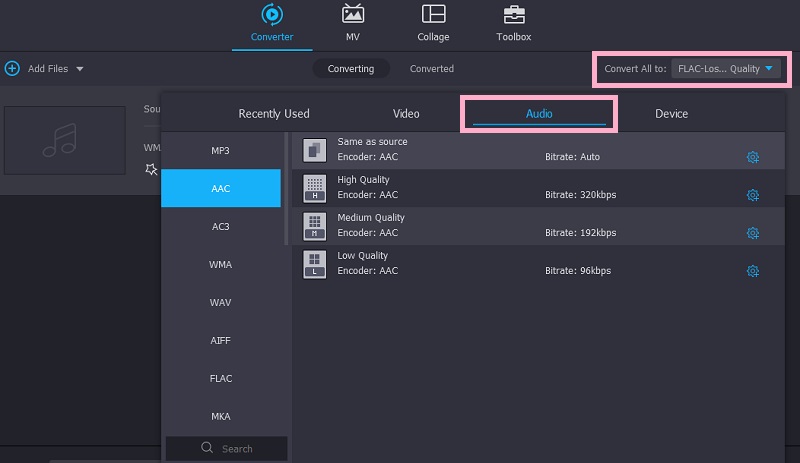Open the Toolbox module
Screen dimensions: 800x463
click(x=514, y=15)
